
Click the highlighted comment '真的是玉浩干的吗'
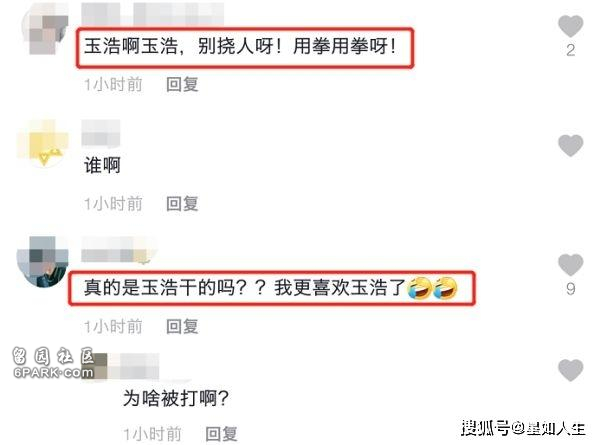pos(272,288)
